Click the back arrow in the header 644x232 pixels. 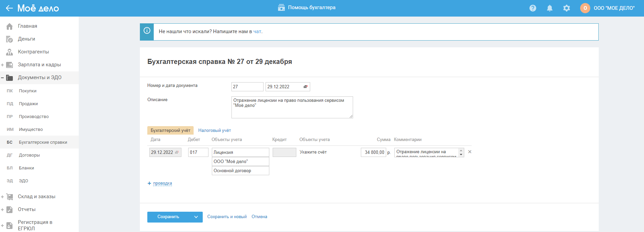9,8
